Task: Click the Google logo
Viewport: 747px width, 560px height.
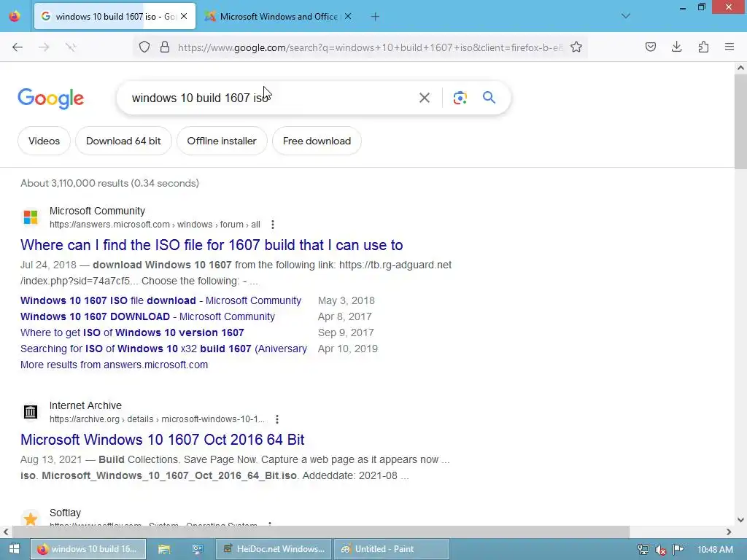Action: pyautogui.click(x=51, y=98)
